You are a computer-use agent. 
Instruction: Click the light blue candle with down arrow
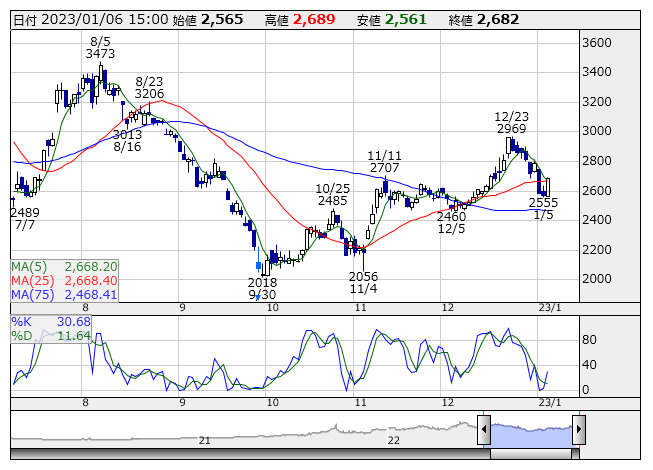pyautogui.click(x=258, y=266)
